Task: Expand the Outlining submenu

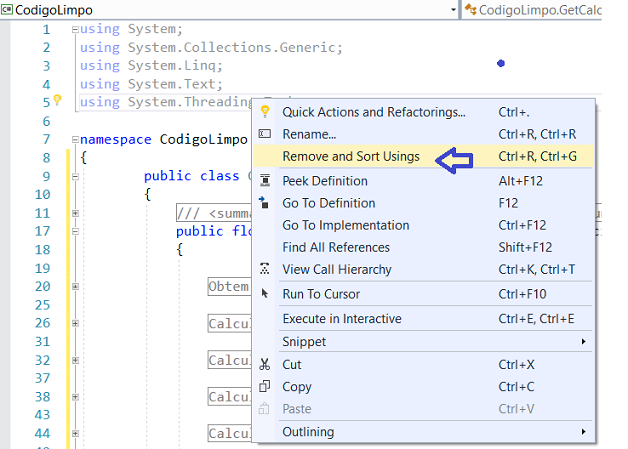Action: click(x=583, y=432)
